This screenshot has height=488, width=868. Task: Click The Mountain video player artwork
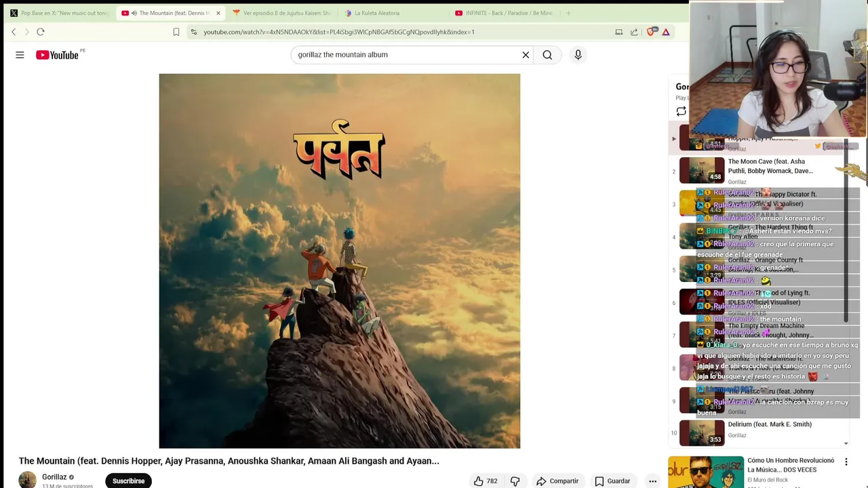click(x=340, y=261)
